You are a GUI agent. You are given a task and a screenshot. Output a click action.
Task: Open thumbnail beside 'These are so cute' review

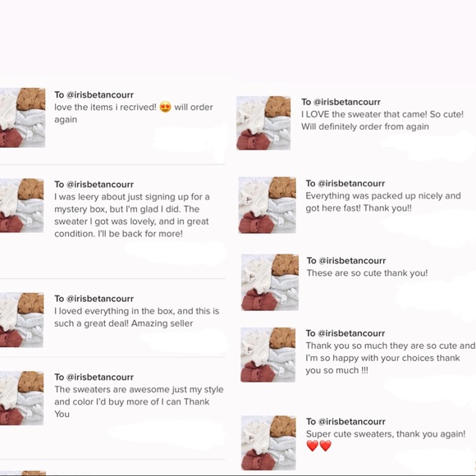[270, 282]
